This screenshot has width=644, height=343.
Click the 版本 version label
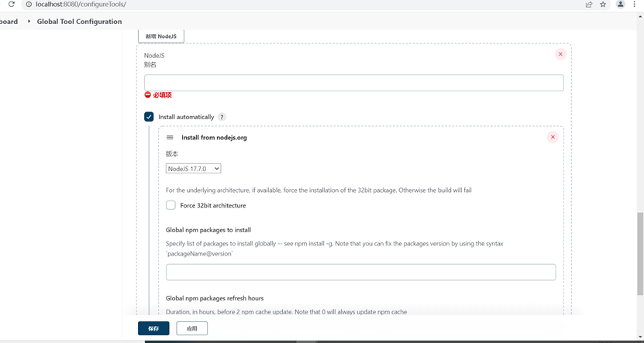tap(172, 154)
